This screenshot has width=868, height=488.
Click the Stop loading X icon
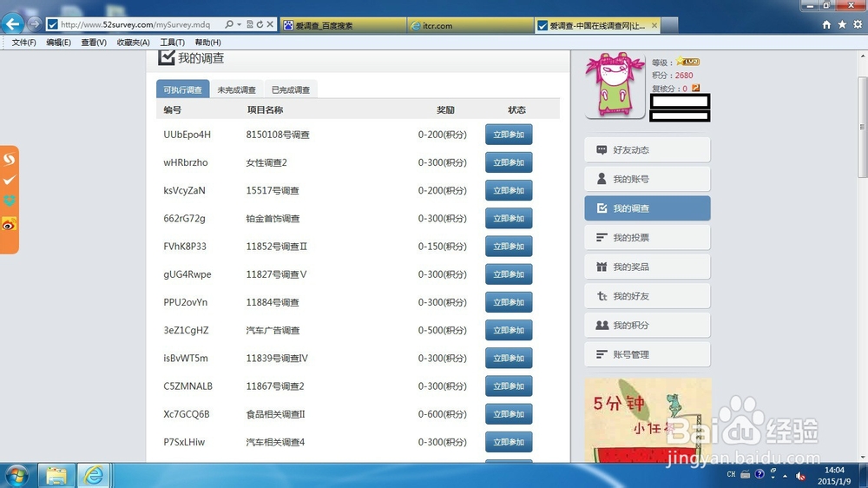click(270, 24)
